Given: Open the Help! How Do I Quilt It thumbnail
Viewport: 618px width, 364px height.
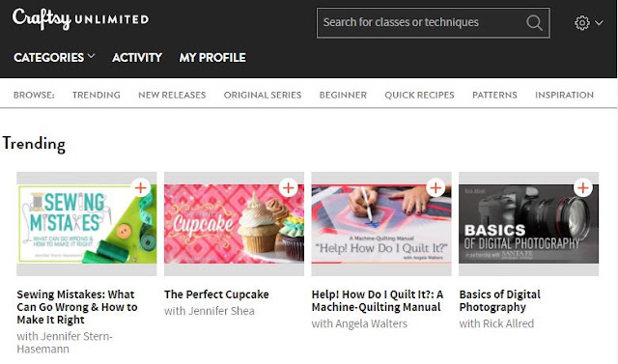Looking at the screenshot, I should [381, 224].
